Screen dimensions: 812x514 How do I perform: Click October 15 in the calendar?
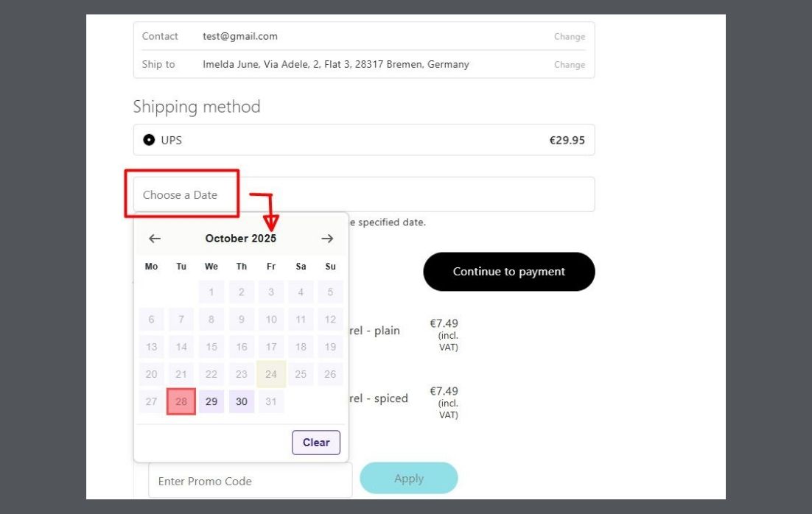[x=211, y=347]
